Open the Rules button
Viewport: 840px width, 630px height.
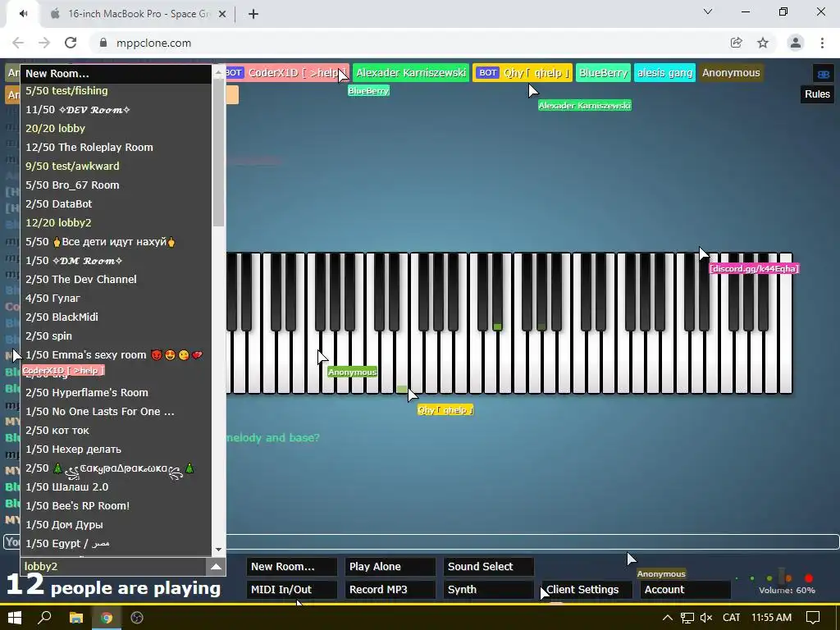coord(817,94)
